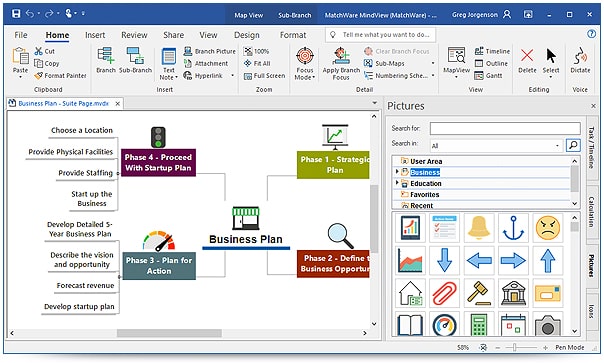Switch to Outline view

(491, 63)
